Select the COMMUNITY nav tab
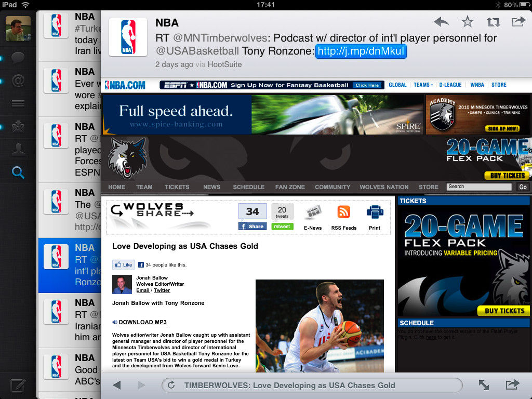532x399 pixels. pos(332,187)
